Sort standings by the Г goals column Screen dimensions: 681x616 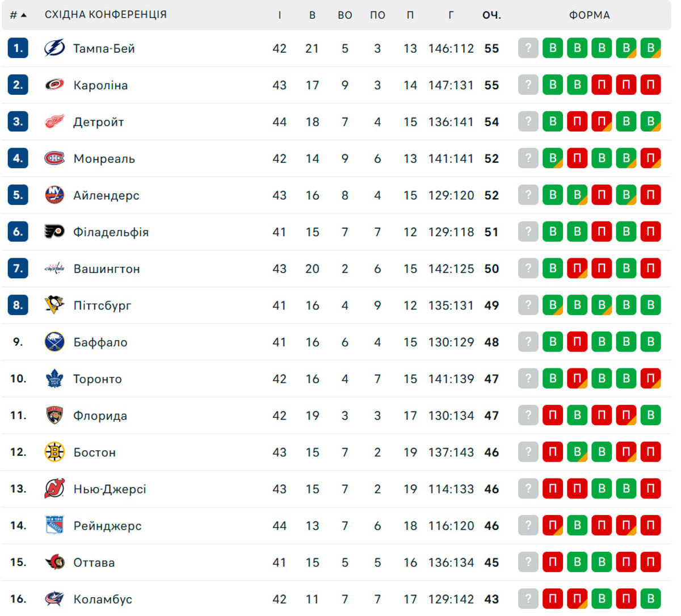point(451,15)
